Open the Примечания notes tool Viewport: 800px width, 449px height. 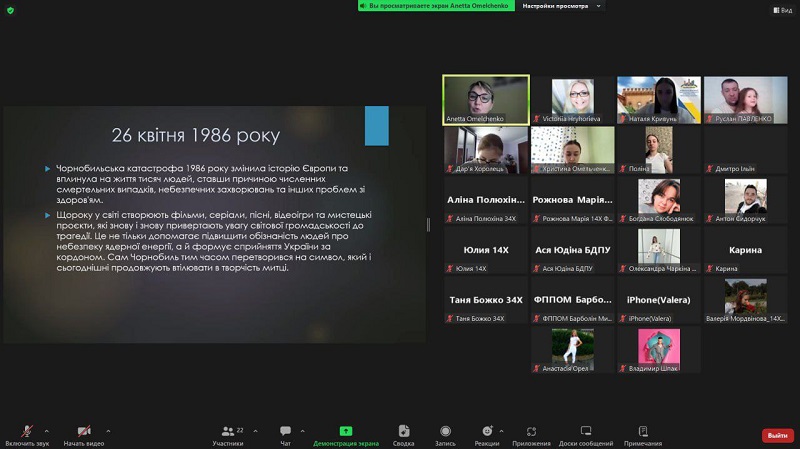(643, 432)
